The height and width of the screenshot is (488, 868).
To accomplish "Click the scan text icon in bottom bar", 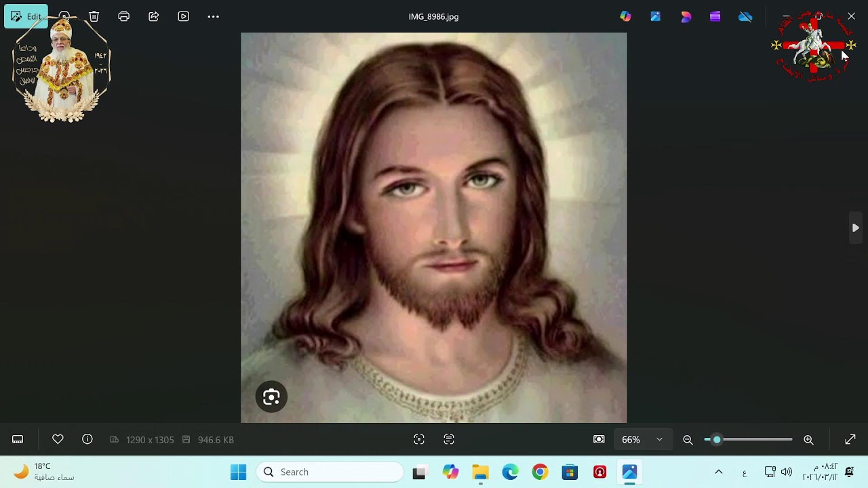I will pos(449,440).
